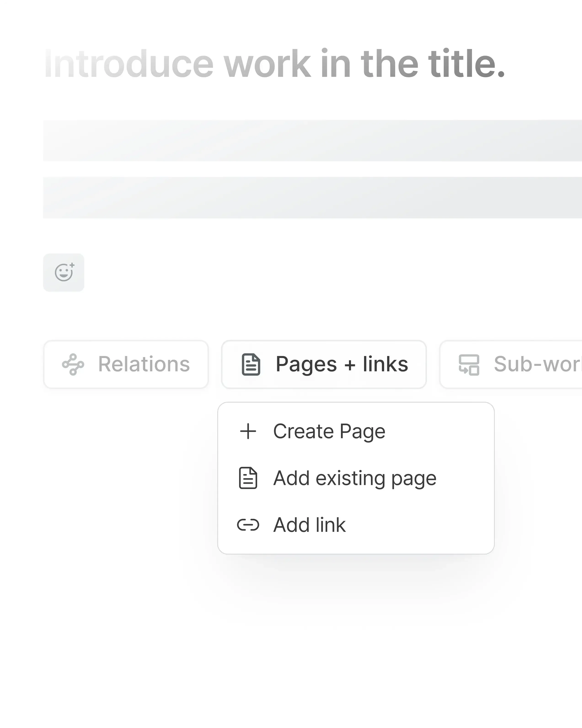
Task: Select the Pages + links tab label
Action: click(341, 364)
